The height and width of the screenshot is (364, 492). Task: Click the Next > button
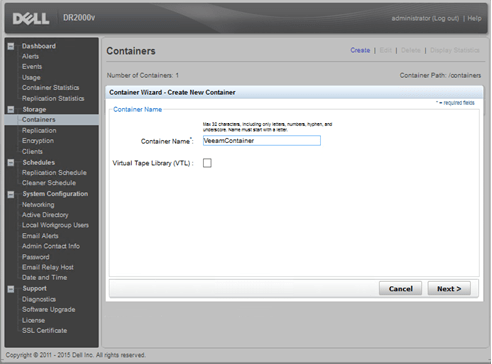[449, 289]
